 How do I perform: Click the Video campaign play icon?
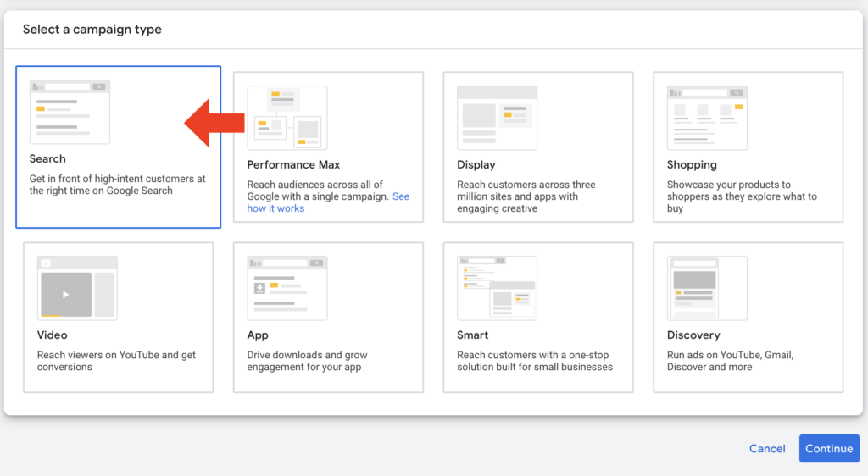click(x=65, y=294)
